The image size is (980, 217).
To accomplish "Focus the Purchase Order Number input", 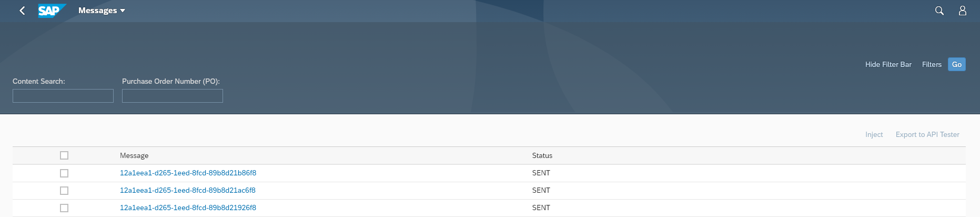I will (x=173, y=96).
